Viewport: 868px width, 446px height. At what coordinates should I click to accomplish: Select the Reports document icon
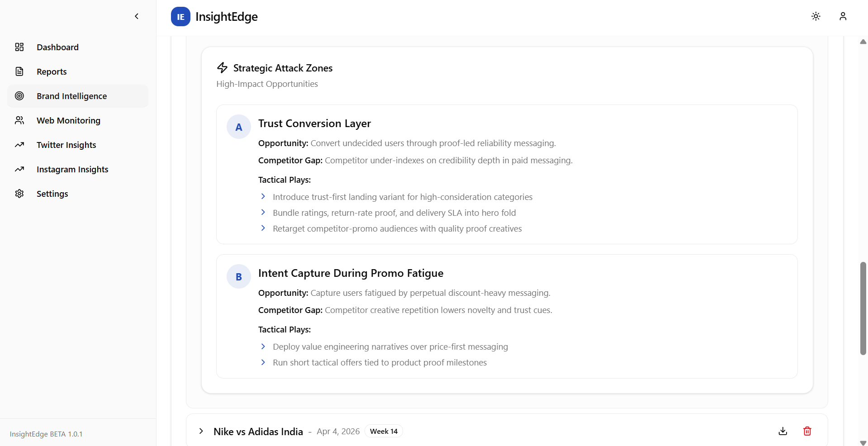tap(19, 71)
